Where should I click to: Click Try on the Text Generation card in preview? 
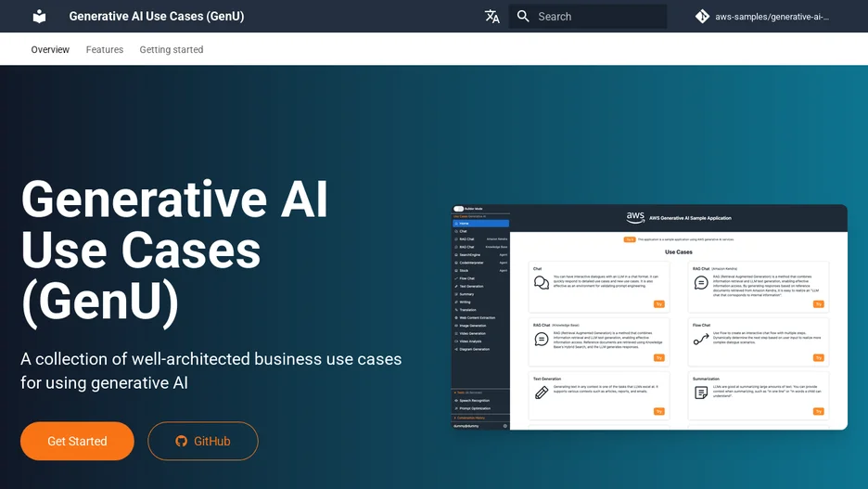point(658,411)
